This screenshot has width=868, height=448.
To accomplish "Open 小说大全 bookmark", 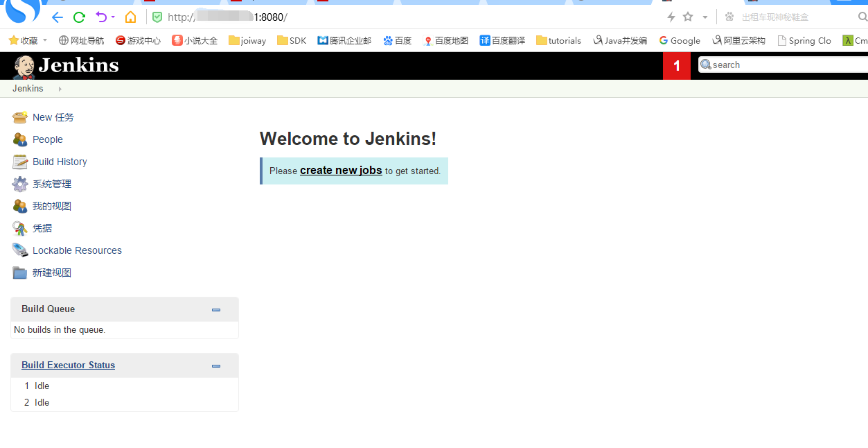I will pos(195,40).
